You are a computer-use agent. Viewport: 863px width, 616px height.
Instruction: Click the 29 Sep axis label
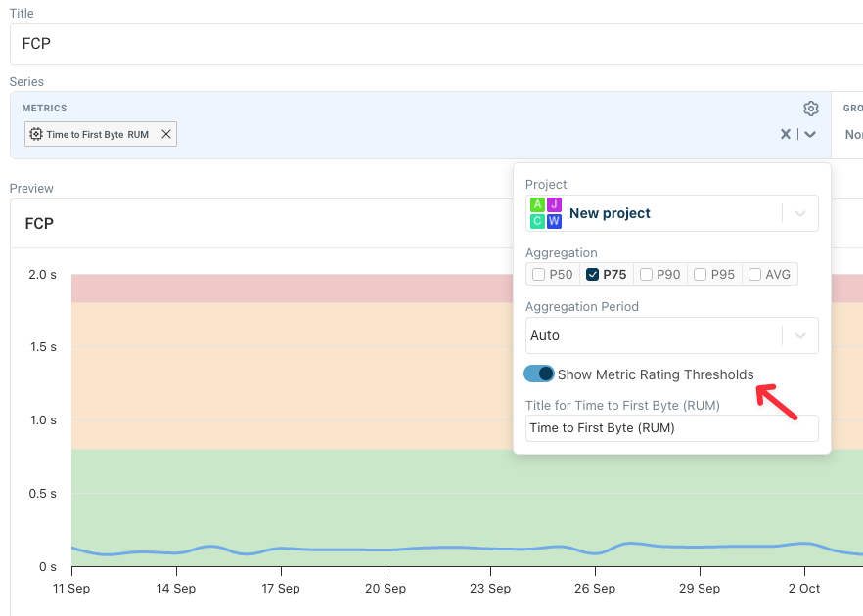coord(700,589)
